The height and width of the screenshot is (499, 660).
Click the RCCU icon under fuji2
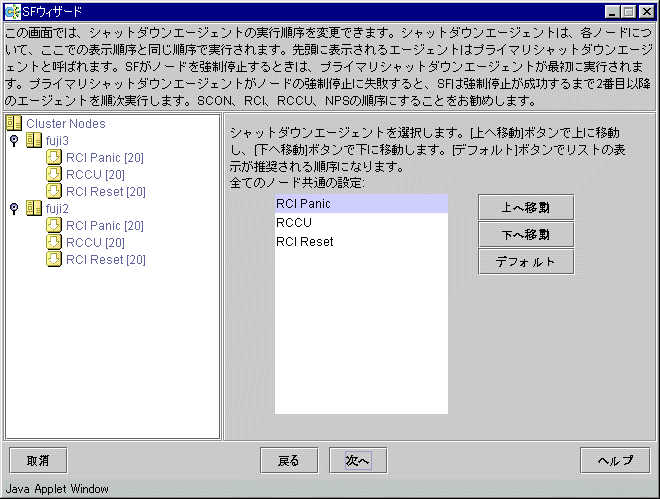tap(54, 242)
